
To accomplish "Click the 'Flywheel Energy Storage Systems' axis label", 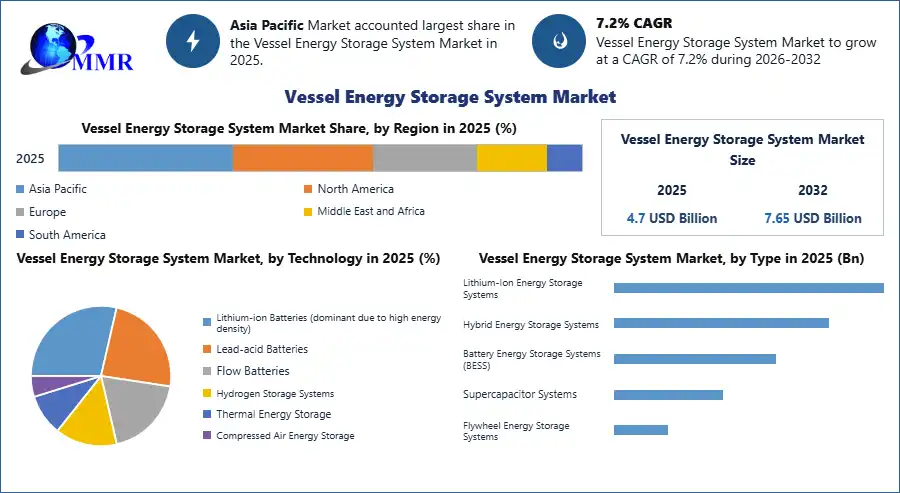I will coord(516,431).
